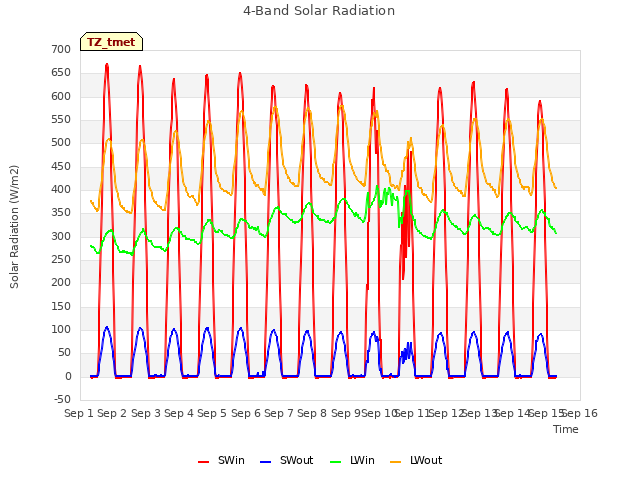
Task: Click the 0 y-axis tick label
Action: click(x=68, y=377)
